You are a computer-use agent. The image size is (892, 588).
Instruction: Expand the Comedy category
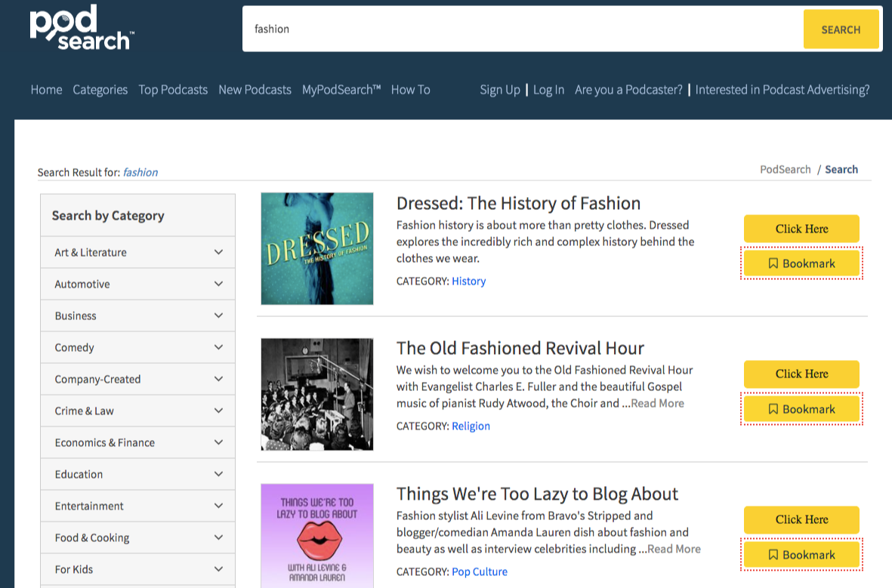(137, 347)
